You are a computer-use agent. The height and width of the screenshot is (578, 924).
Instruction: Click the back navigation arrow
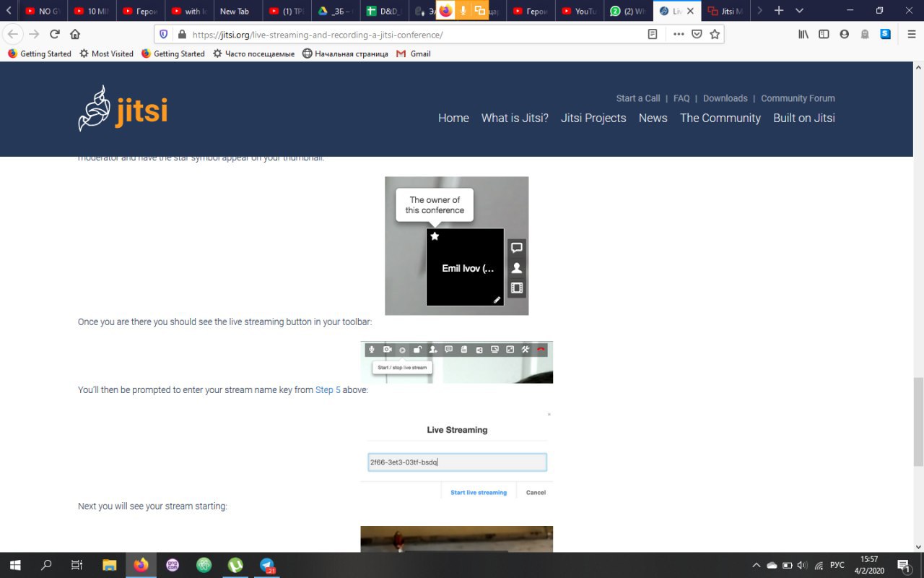click(x=13, y=34)
